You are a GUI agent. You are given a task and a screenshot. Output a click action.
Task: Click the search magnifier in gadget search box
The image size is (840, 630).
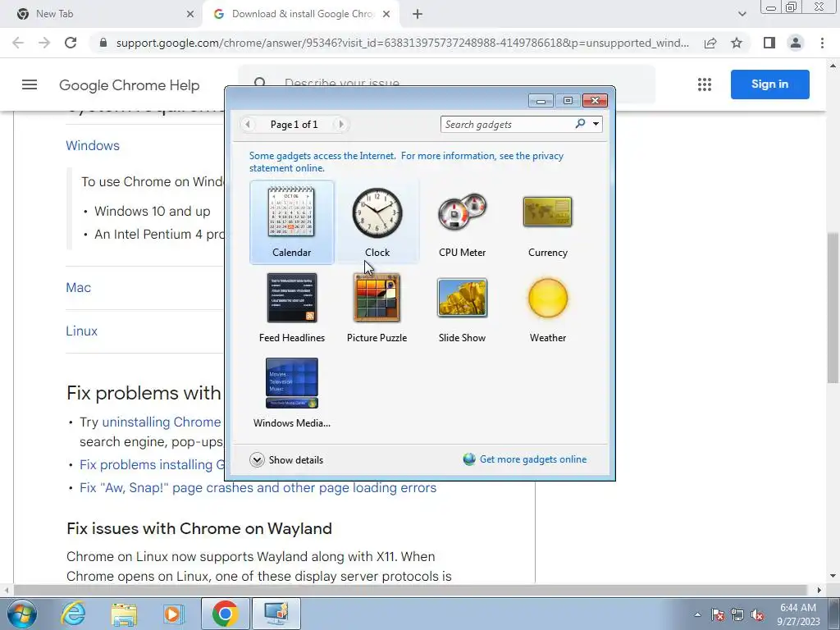pos(580,125)
